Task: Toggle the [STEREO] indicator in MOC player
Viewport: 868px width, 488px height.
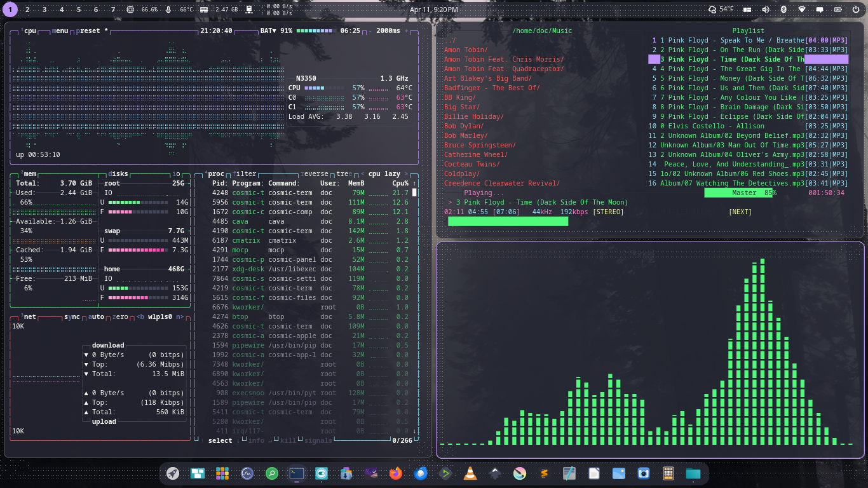Action: pos(609,212)
